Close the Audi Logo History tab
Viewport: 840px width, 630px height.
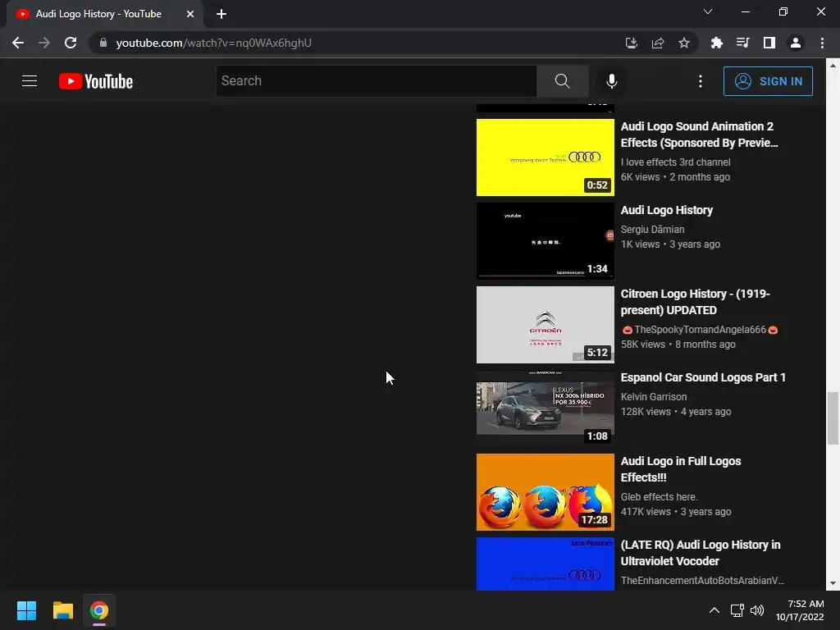pyautogui.click(x=190, y=15)
